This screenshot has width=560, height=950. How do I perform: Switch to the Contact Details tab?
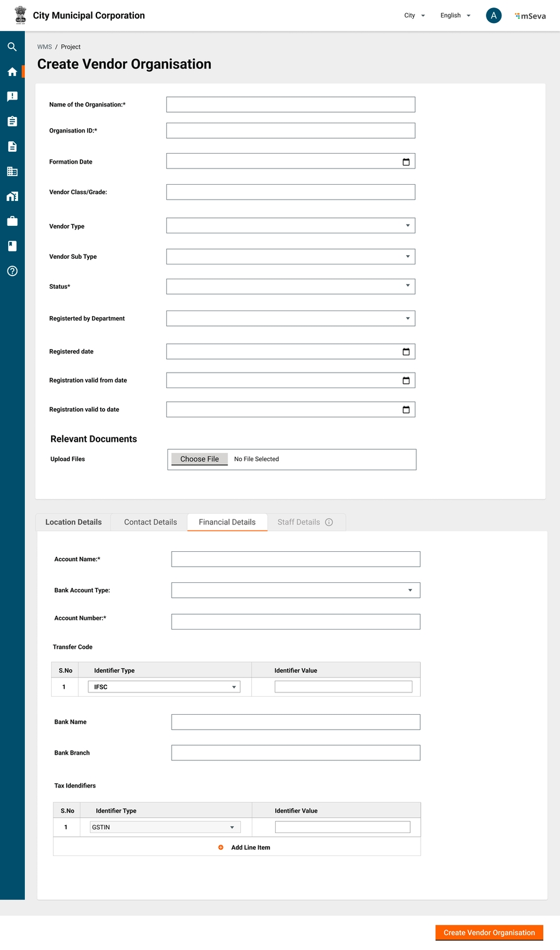click(x=150, y=522)
